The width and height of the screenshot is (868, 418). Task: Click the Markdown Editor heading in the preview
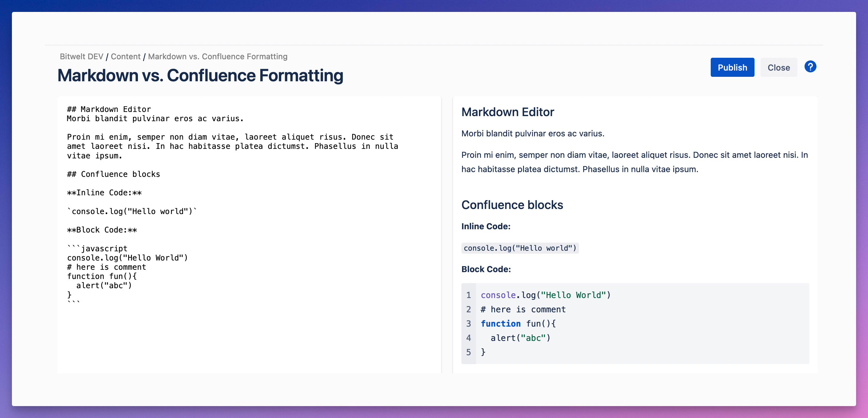tap(508, 112)
